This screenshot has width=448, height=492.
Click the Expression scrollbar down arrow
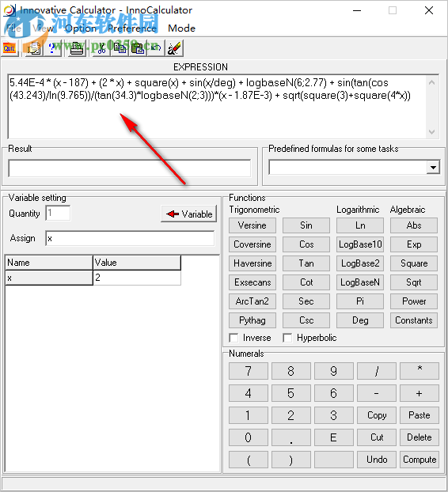click(432, 132)
